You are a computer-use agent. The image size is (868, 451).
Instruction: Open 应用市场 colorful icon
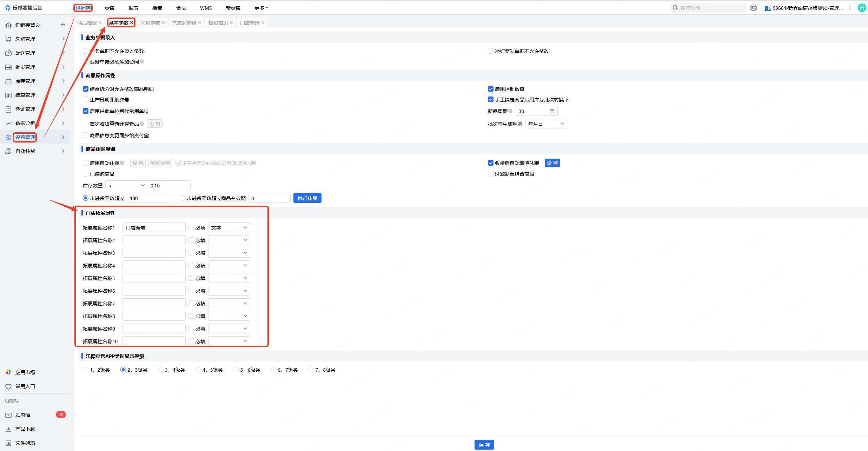coord(8,372)
